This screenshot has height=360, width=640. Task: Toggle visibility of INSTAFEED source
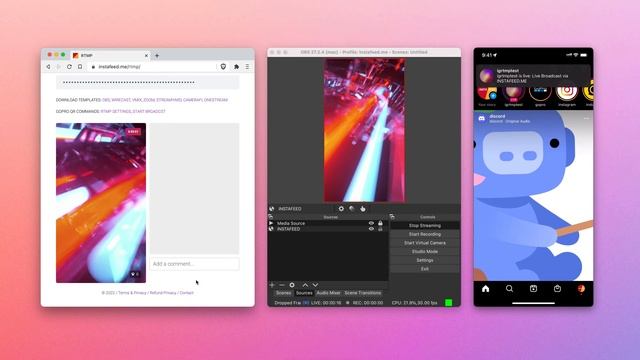[x=371, y=229]
